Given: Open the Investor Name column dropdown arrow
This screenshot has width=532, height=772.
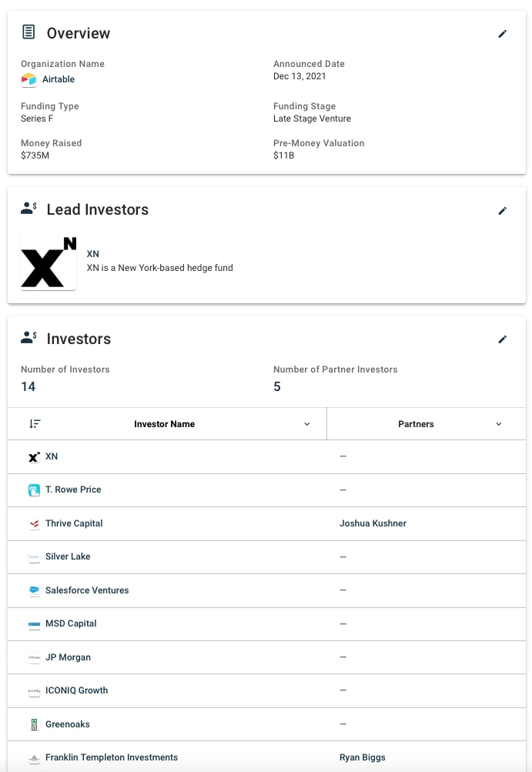Looking at the screenshot, I should (x=307, y=424).
